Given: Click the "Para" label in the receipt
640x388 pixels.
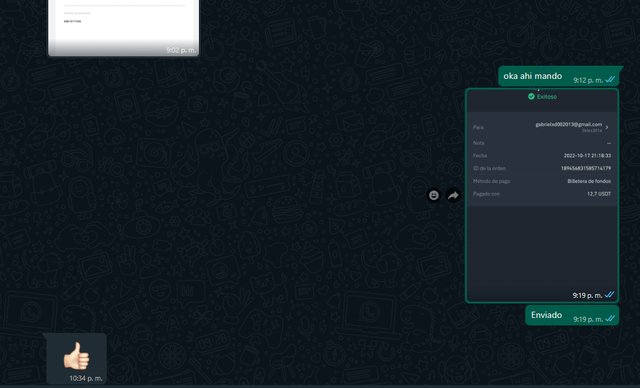Looking at the screenshot, I should 478,127.
